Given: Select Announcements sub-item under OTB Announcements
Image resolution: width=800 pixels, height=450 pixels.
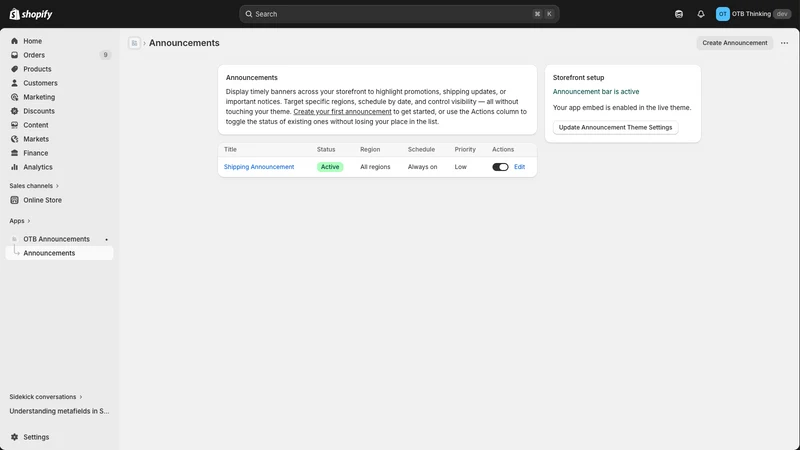Looking at the screenshot, I should coord(59,253).
